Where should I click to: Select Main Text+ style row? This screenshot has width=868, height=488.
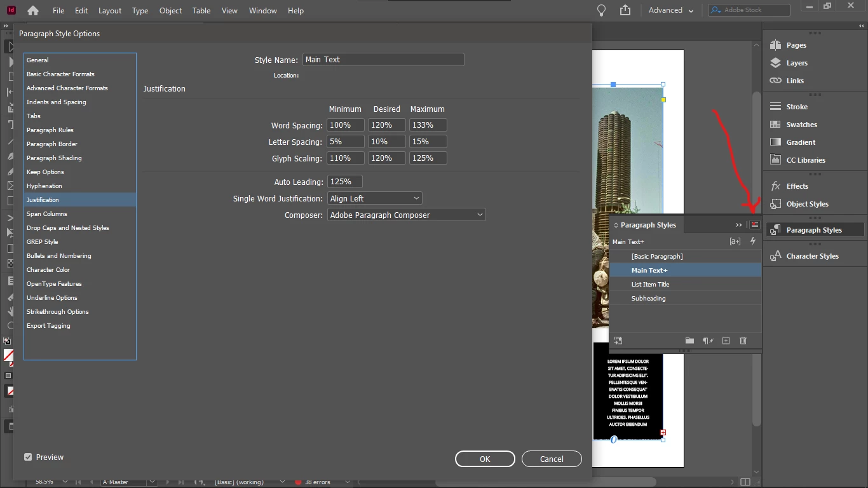(685, 270)
